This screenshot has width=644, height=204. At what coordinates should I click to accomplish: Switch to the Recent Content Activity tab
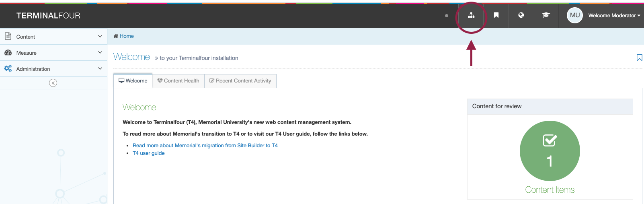pos(240,80)
